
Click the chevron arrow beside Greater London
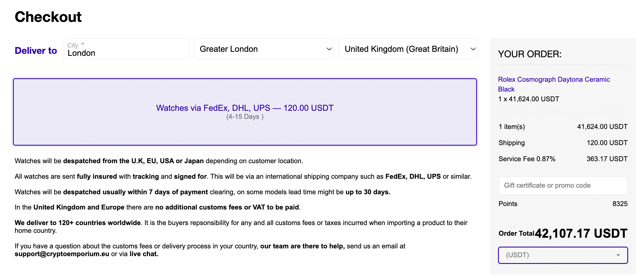click(x=329, y=49)
